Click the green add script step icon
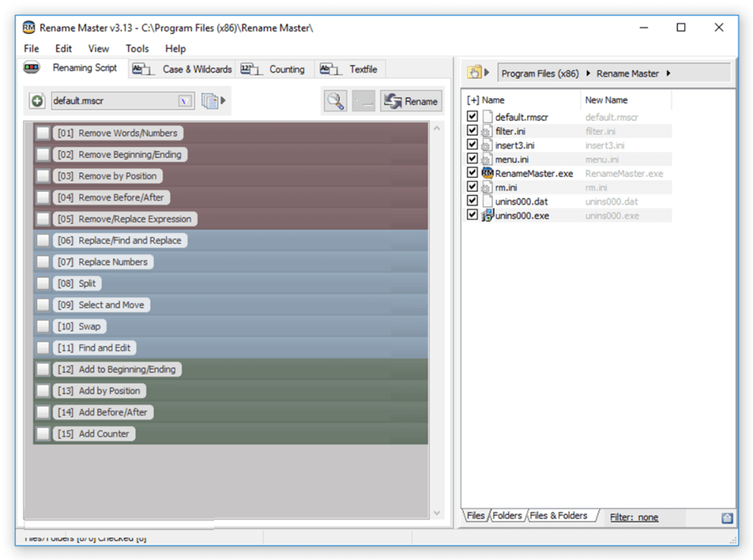This screenshot has width=753, height=560. coord(37,101)
